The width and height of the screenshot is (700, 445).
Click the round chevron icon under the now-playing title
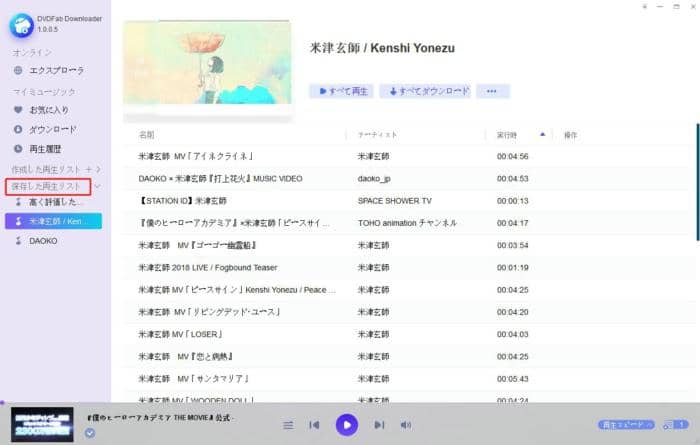90,433
